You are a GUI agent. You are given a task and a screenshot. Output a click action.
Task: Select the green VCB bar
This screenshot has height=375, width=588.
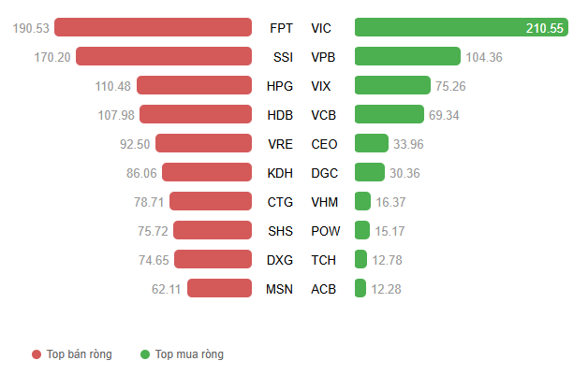click(x=390, y=115)
